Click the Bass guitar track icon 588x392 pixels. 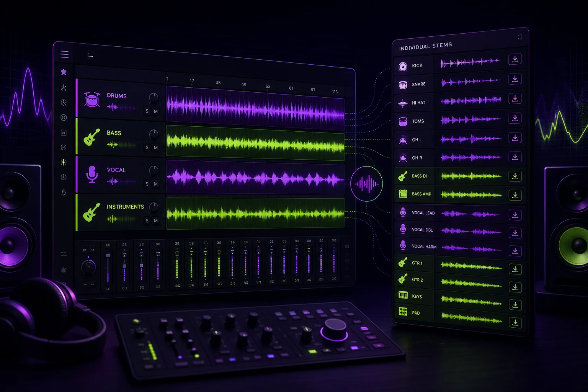[x=92, y=137]
